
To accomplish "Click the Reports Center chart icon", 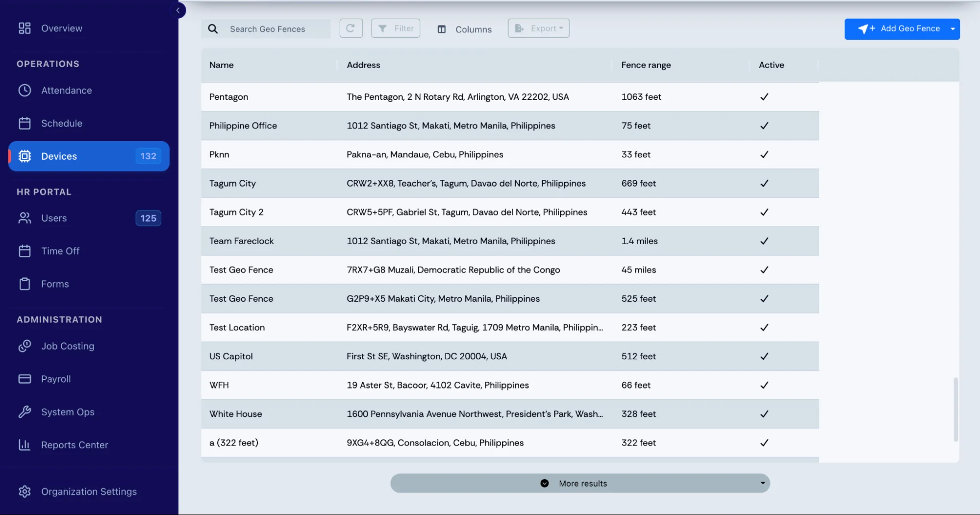I will [25, 445].
